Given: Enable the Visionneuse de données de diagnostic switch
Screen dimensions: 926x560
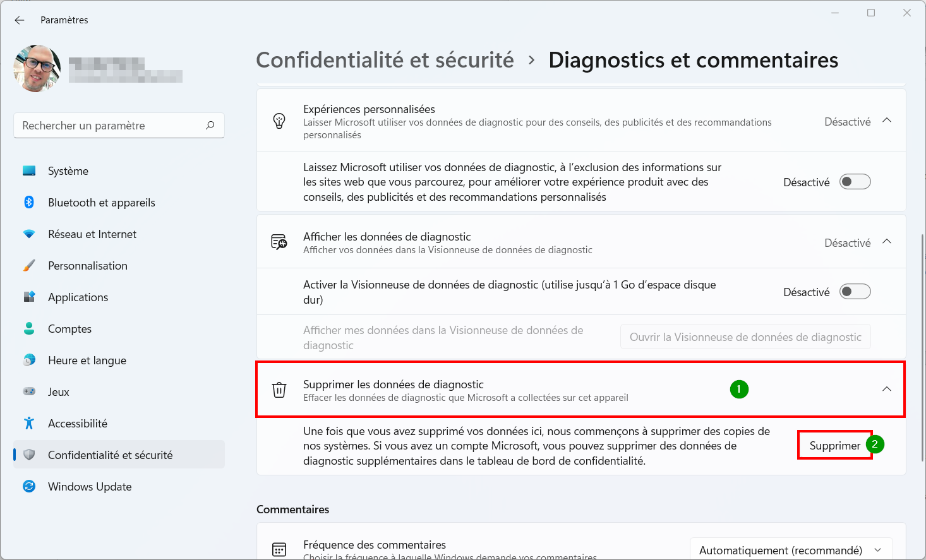Looking at the screenshot, I should click(x=855, y=292).
